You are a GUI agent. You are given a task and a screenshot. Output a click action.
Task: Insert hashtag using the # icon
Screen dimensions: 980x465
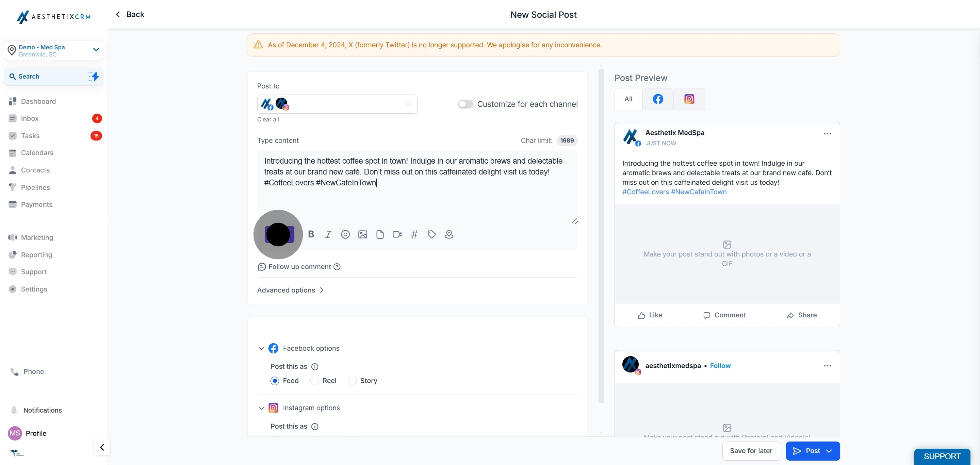pos(414,234)
